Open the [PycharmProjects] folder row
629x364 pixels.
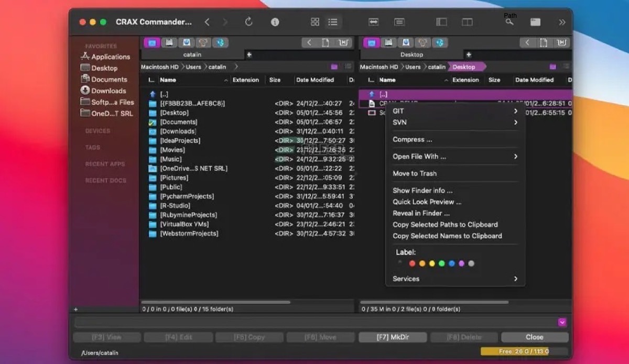click(x=248, y=196)
